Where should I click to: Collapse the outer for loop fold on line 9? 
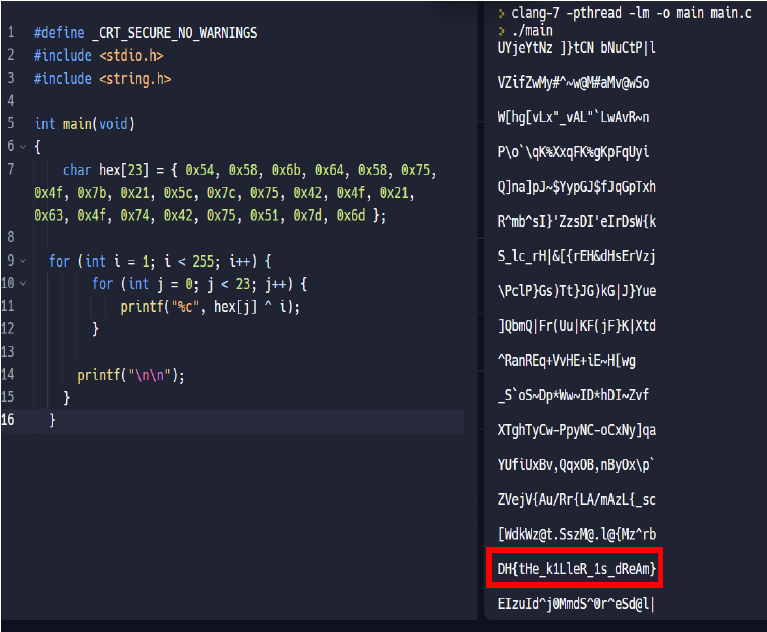23,262
